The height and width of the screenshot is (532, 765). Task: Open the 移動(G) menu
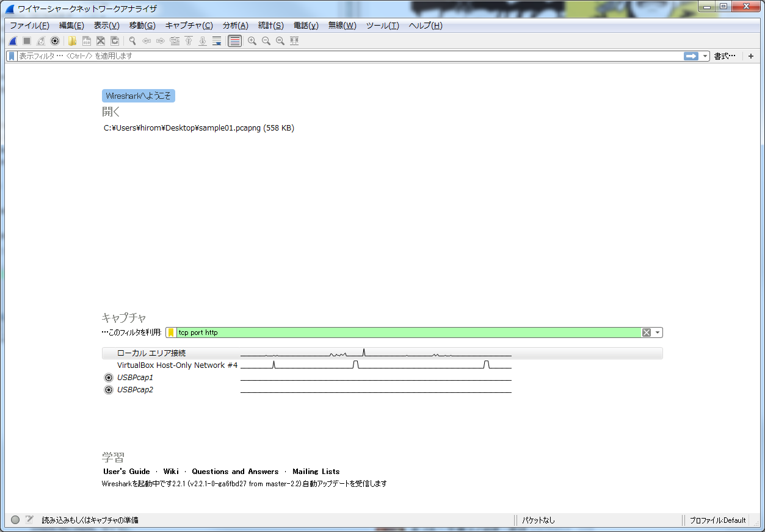pos(142,26)
